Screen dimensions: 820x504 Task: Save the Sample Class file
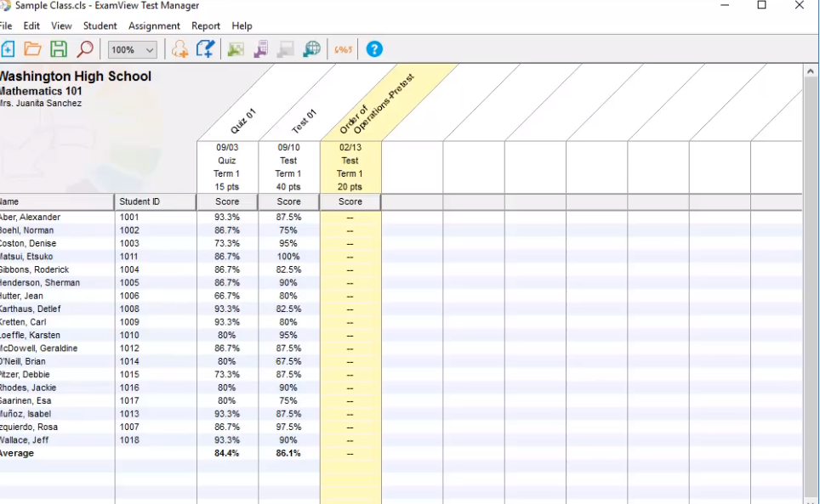[x=58, y=49]
